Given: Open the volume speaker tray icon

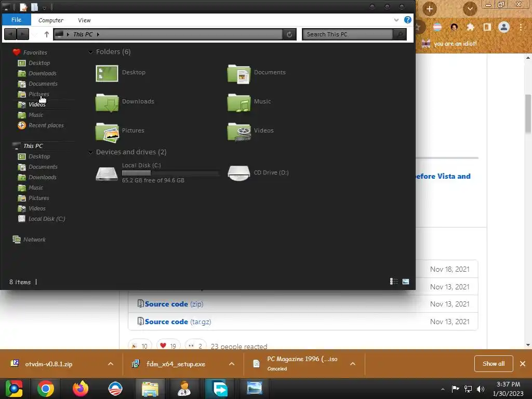Looking at the screenshot, I should pyautogui.click(x=481, y=389).
